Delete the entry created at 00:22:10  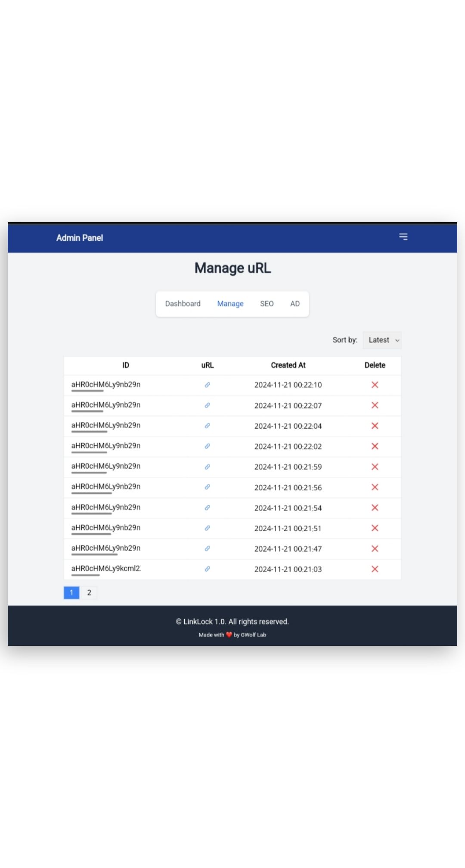tap(375, 385)
